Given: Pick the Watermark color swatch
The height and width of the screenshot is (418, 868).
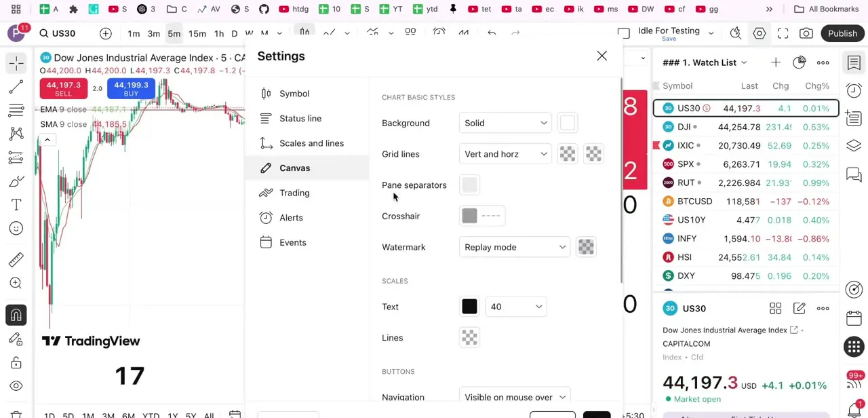Looking at the screenshot, I should pyautogui.click(x=586, y=247).
